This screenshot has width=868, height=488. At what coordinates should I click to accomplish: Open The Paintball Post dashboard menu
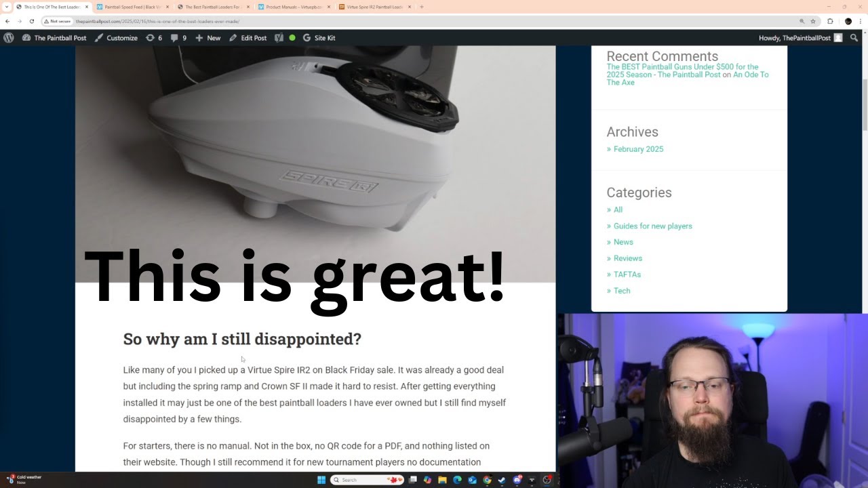click(54, 38)
